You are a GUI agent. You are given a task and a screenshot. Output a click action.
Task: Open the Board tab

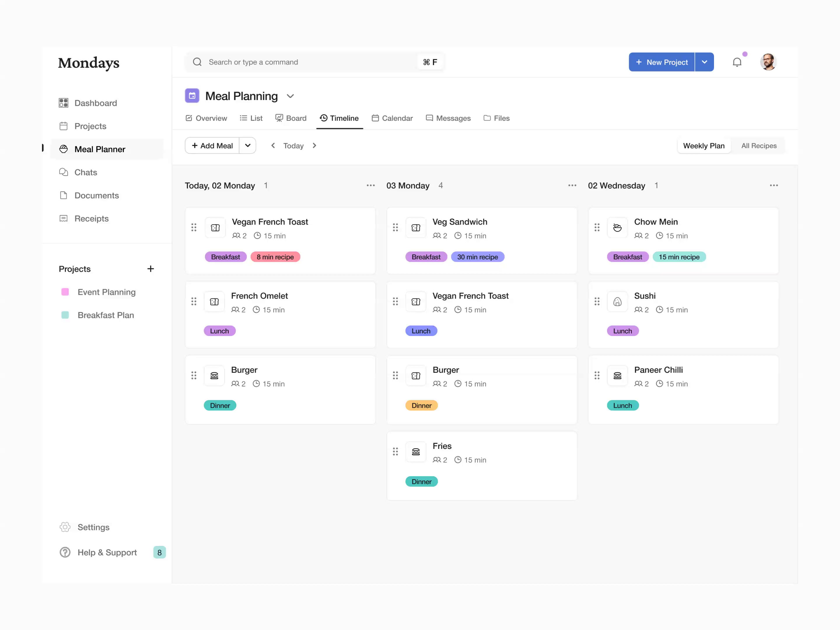click(x=291, y=118)
